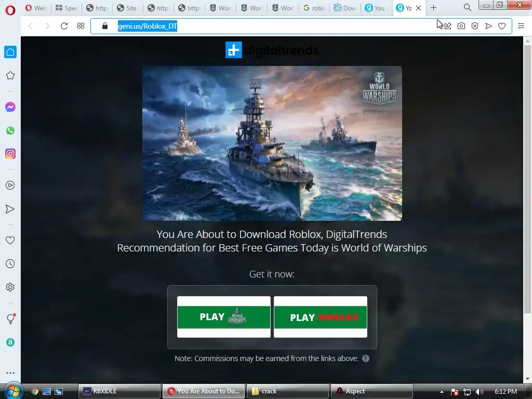The height and width of the screenshot is (399, 532).
Task: Open the Opera main menu logo
Action: coord(10,10)
